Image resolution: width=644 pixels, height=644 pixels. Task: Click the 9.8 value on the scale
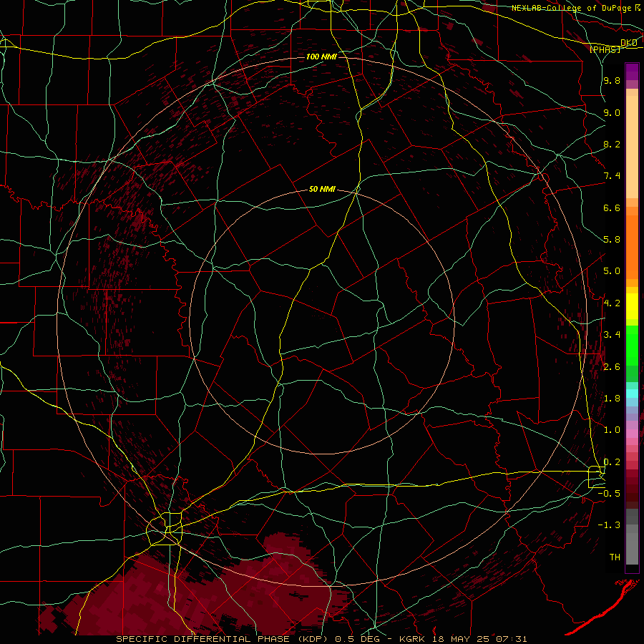click(612, 80)
